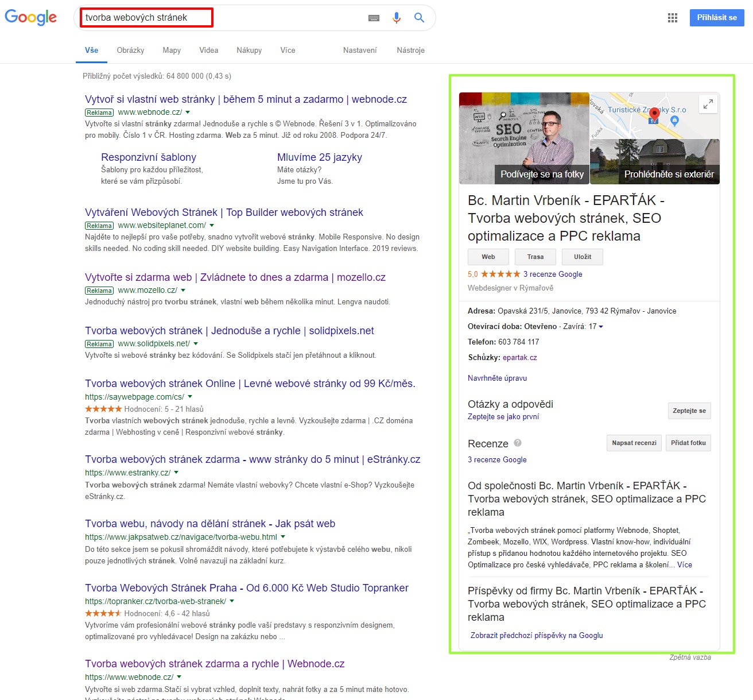
Task: Open dropdown arrow next to www.webnode.cz/ ad URL
Action: pyautogui.click(x=188, y=113)
